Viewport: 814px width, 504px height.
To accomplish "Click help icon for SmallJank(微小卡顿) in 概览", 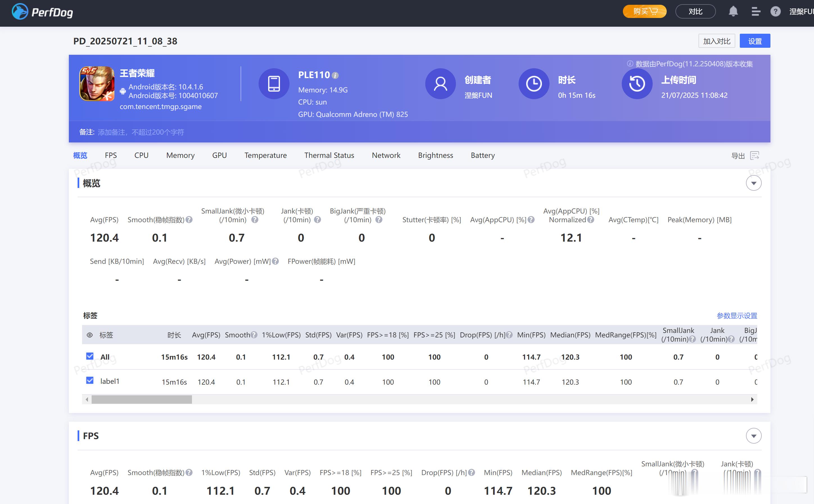I will [x=255, y=220].
